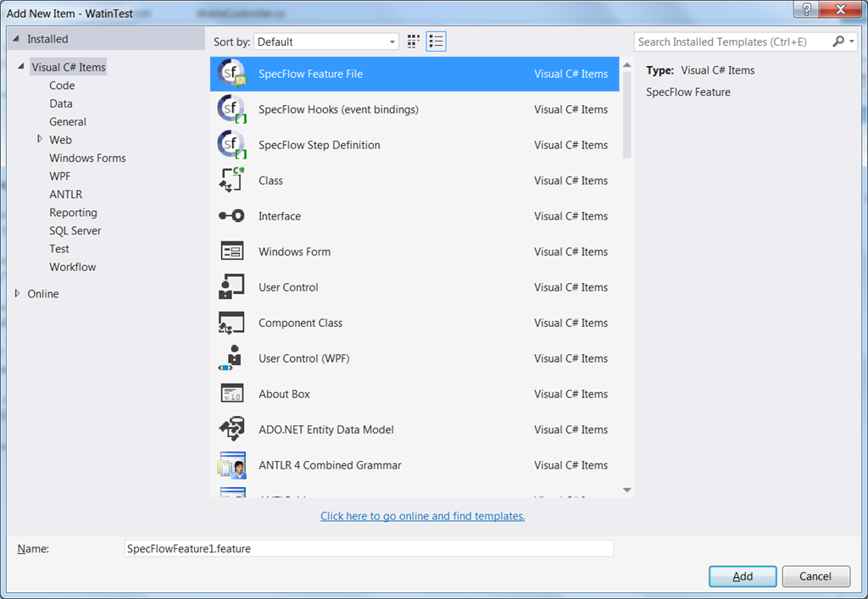
Task: Click the Cancel button
Action: [815, 576]
